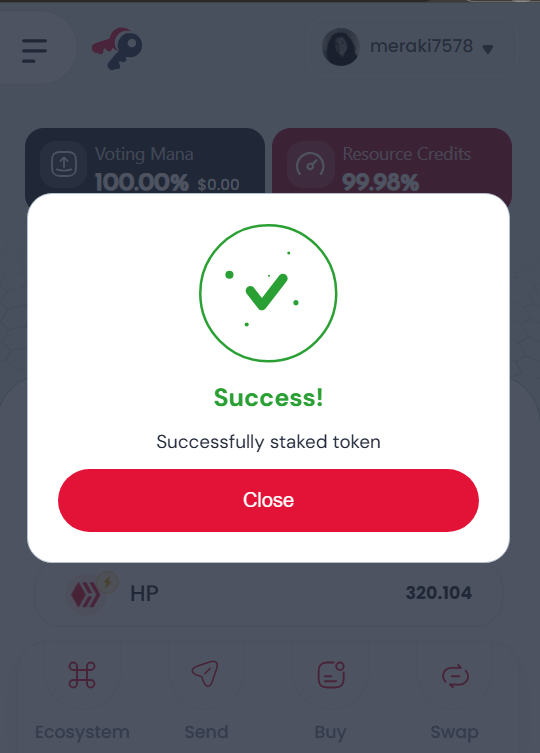Close the success dialog
Image resolution: width=540 pixels, height=753 pixels.
(x=269, y=500)
